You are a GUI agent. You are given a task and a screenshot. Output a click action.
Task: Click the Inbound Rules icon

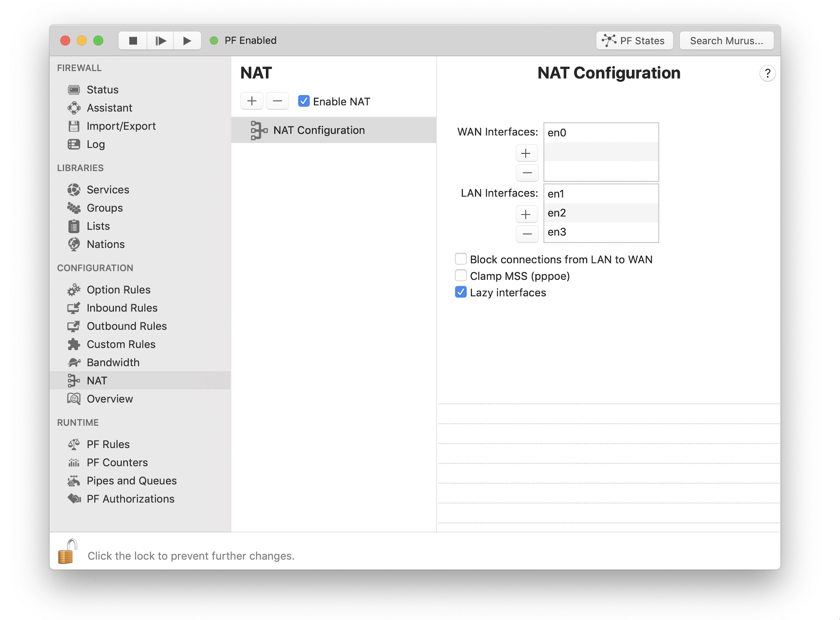point(74,308)
